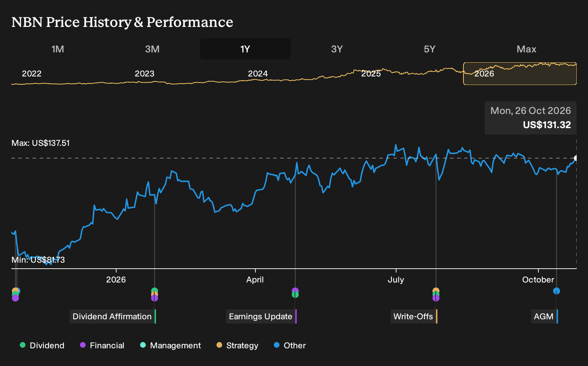Click the purple financial dot above Dividend Affirmation
This screenshot has height=366, width=588.
(155, 298)
